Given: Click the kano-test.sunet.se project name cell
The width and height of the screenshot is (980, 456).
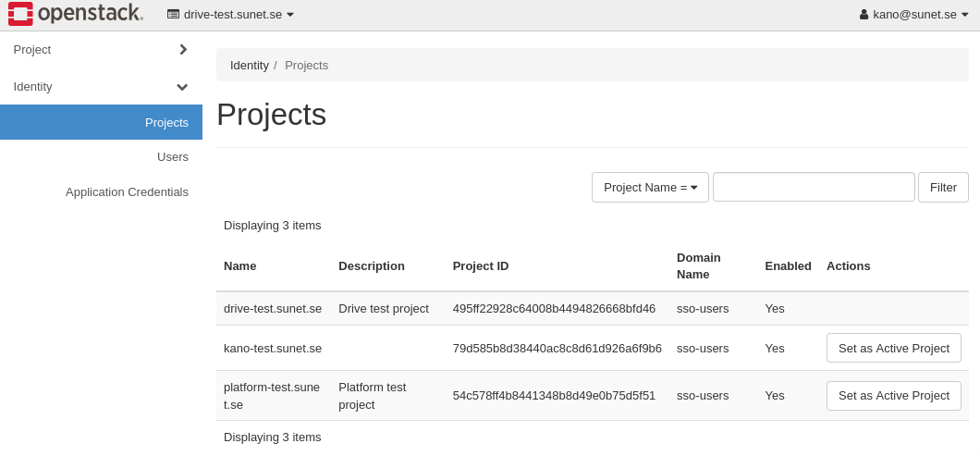Looking at the screenshot, I should [273, 349].
